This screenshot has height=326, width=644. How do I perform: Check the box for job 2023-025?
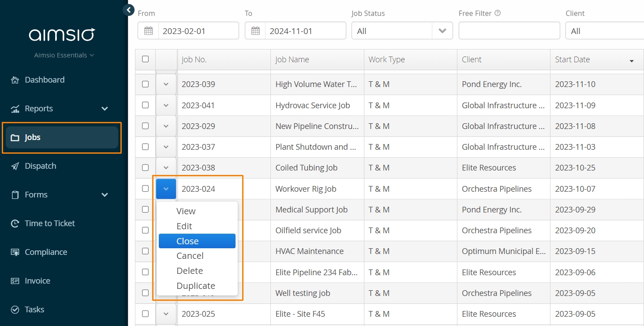pyautogui.click(x=145, y=314)
